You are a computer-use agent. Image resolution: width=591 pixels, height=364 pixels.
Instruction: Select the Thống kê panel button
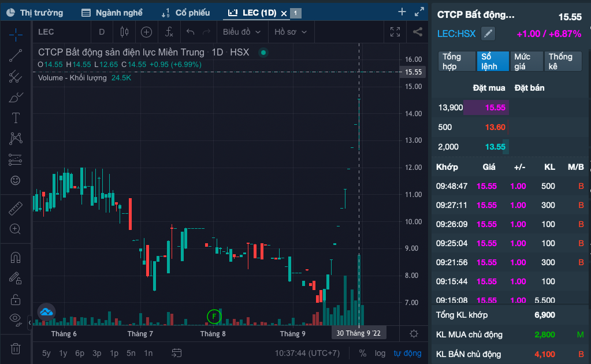coord(561,61)
